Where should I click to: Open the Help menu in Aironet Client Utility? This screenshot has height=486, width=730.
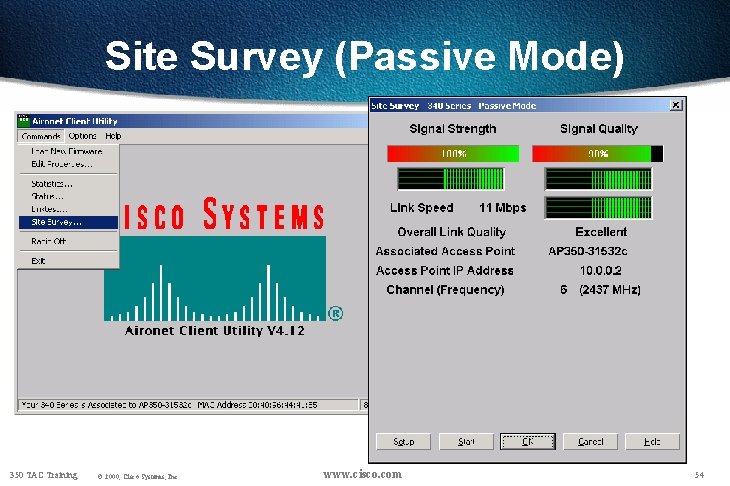tap(113, 136)
